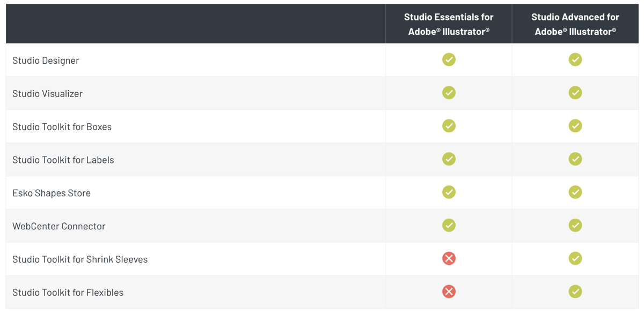The image size is (644, 313).
Task: Click Esko Shapes Store checkmark under Essentials
Action: pos(449,192)
